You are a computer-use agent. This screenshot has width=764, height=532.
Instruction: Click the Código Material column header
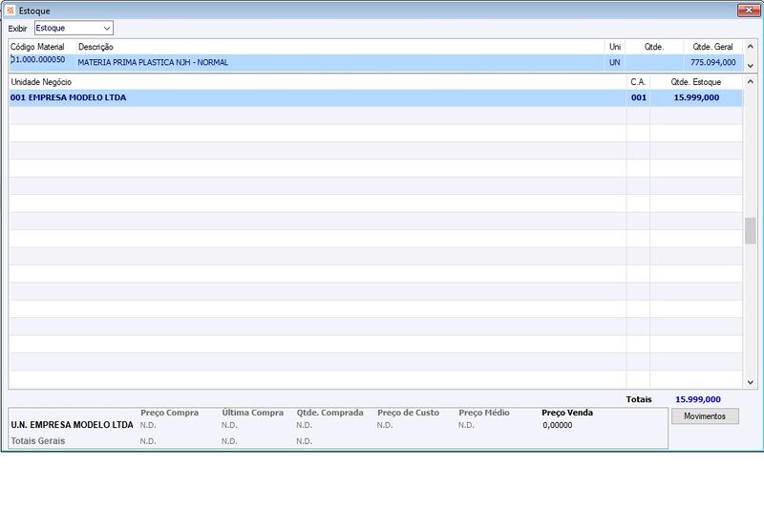coord(37,47)
